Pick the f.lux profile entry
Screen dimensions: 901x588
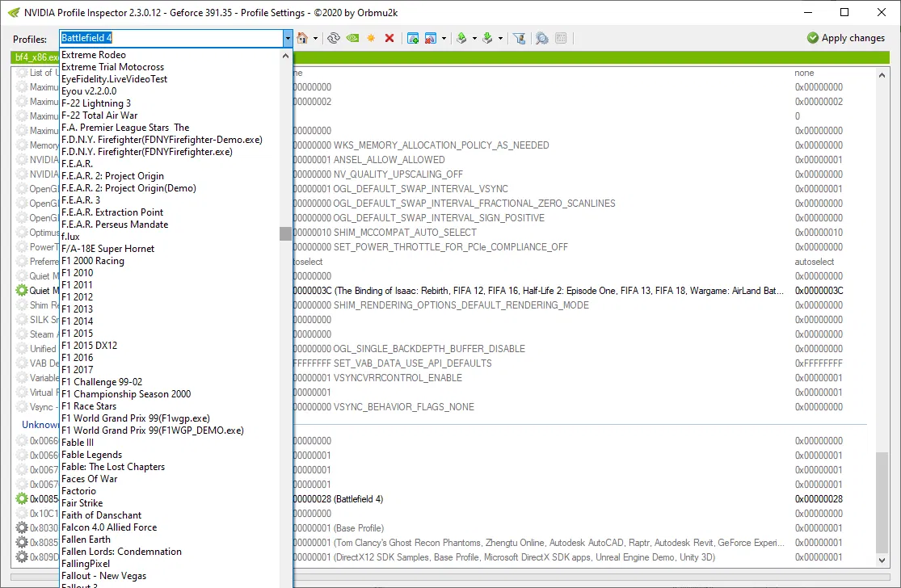point(70,237)
